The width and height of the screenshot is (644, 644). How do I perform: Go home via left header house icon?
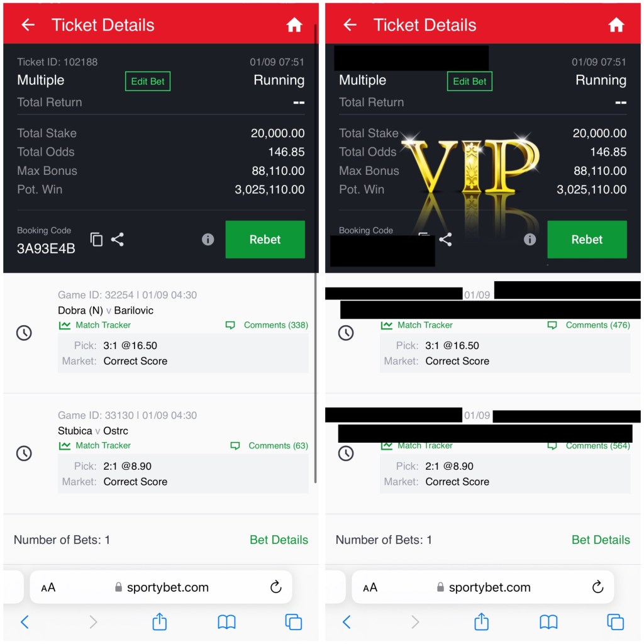pyautogui.click(x=294, y=25)
